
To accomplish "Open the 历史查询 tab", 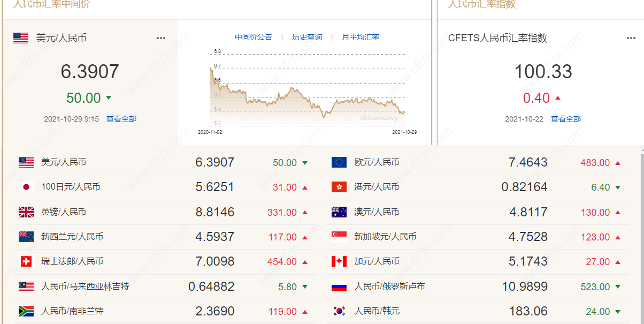I will pos(307,37).
